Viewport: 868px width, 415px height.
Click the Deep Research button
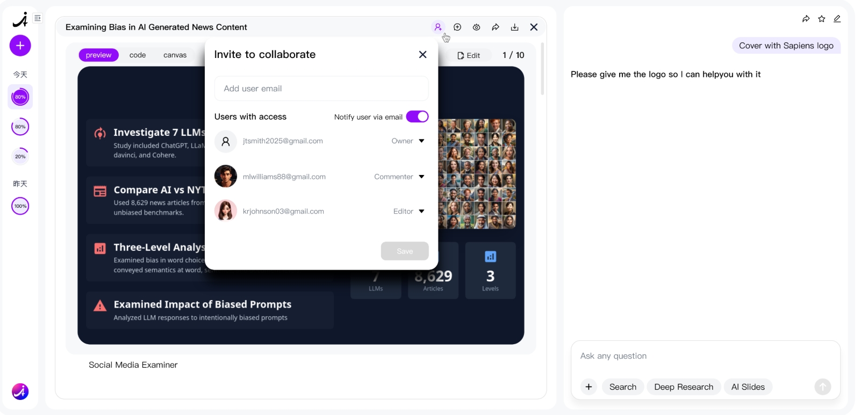pyautogui.click(x=684, y=387)
